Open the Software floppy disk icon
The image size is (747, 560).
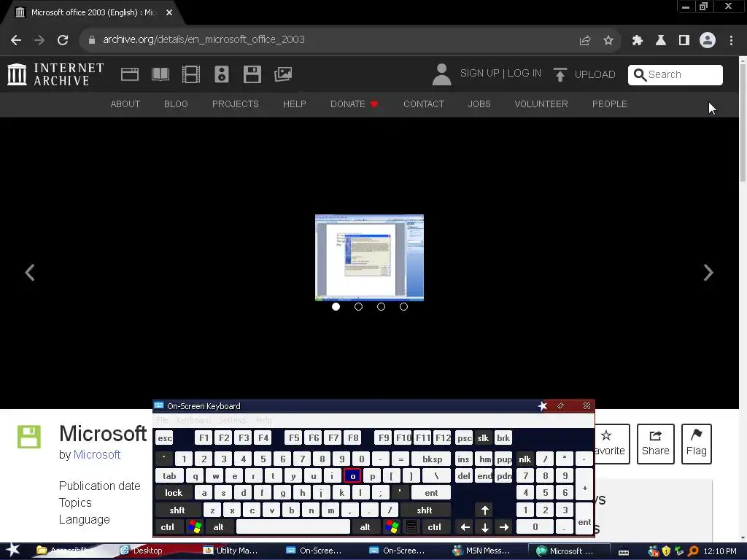pyautogui.click(x=252, y=74)
